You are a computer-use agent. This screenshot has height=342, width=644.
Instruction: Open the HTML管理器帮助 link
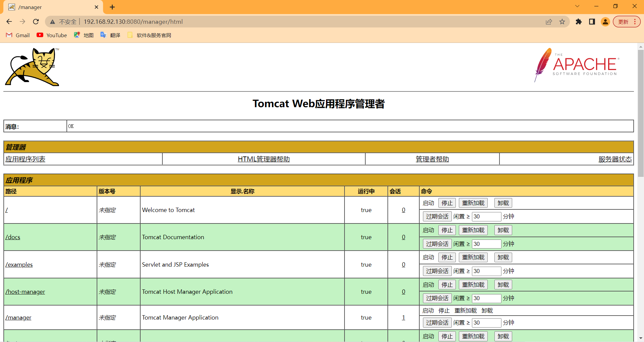point(264,159)
